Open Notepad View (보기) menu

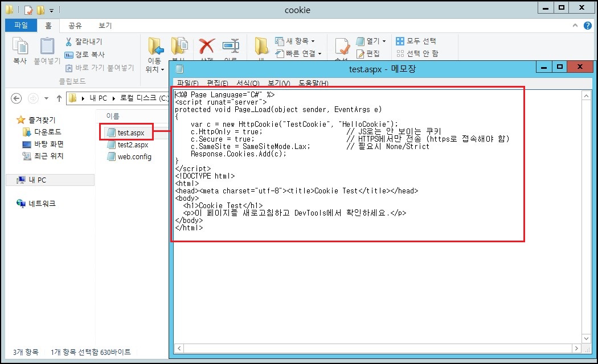coord(279,82)
